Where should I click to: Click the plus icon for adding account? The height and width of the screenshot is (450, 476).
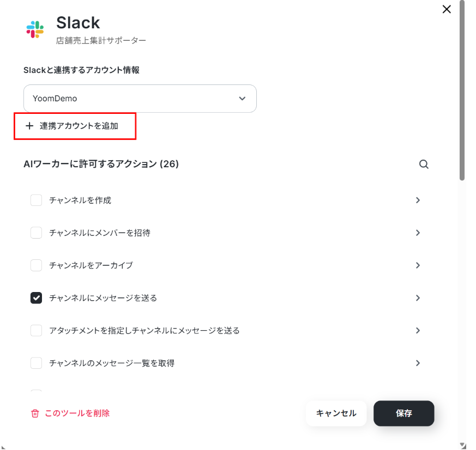29,126
